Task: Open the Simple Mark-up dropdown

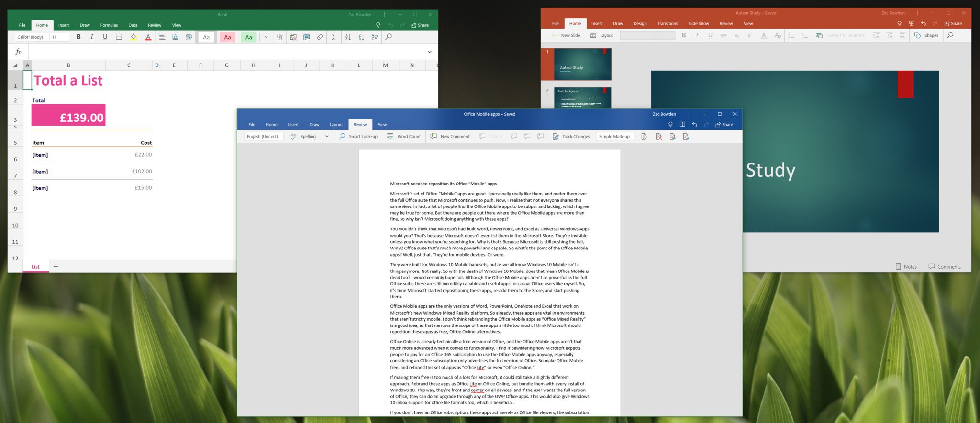Action: (x=615, y=137)
